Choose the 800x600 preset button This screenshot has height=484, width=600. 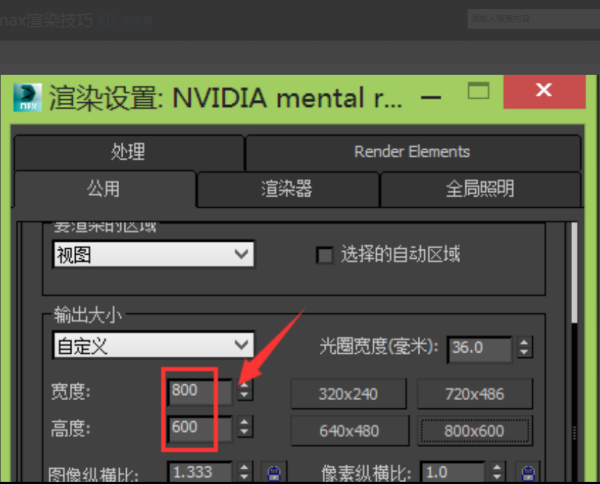click(474, 431)
